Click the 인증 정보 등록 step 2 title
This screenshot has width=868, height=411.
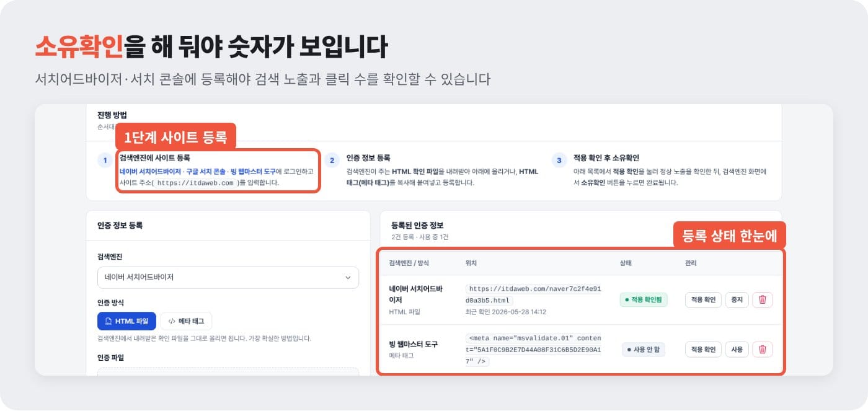point(368,158)
